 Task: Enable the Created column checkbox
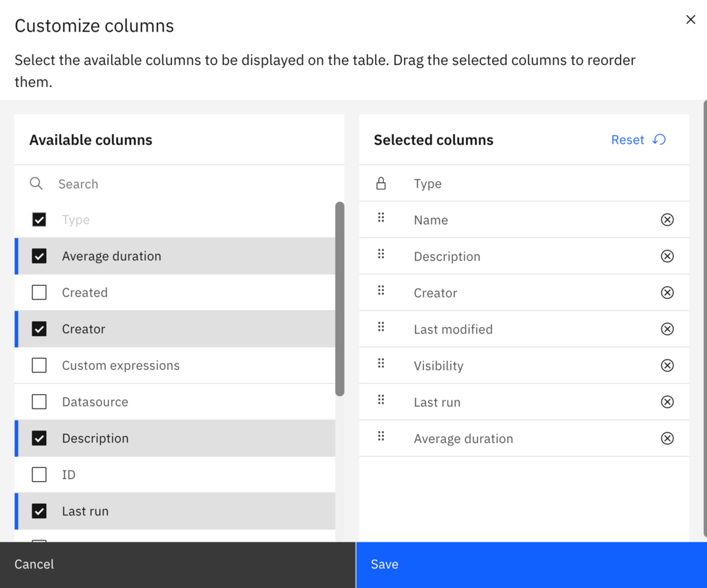pos(39,293)
